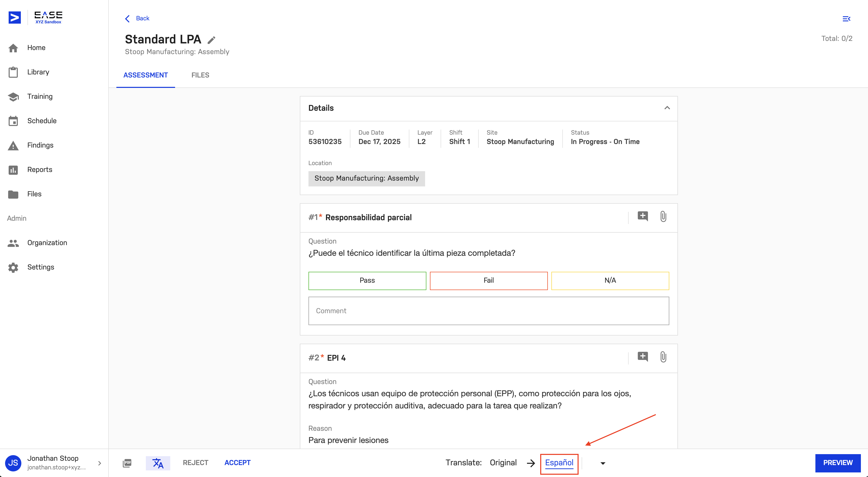
Task: Select Fail for question #1
Action: (489, 281)
